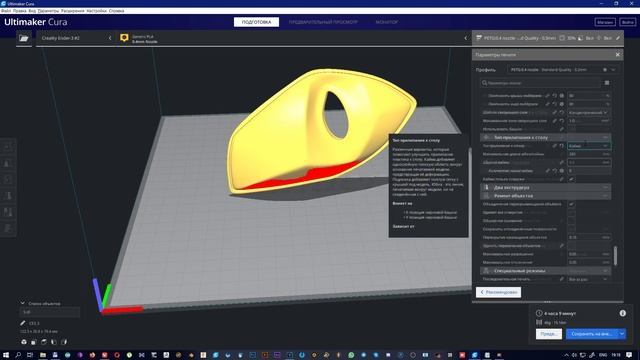
Task: Click the Per Model Settings tool
Action: tap(8, 212)
